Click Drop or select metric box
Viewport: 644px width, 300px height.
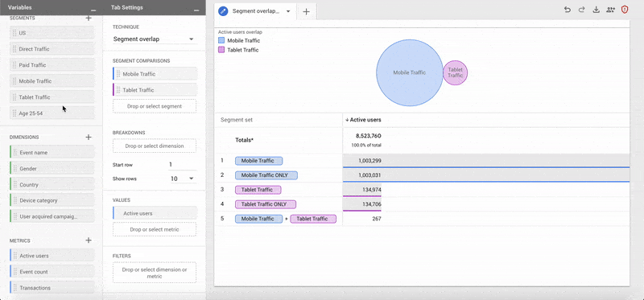click(155, 229)
